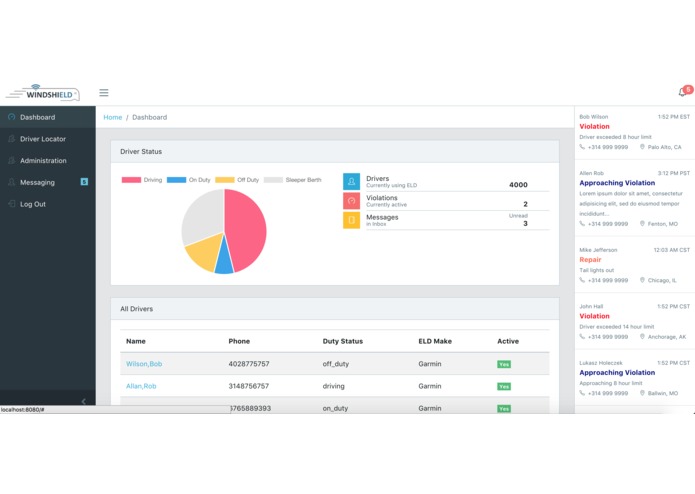This screenshot has width=695, height=494.
Task: Click the red Violations gauge icon
Action: point(351,201)
